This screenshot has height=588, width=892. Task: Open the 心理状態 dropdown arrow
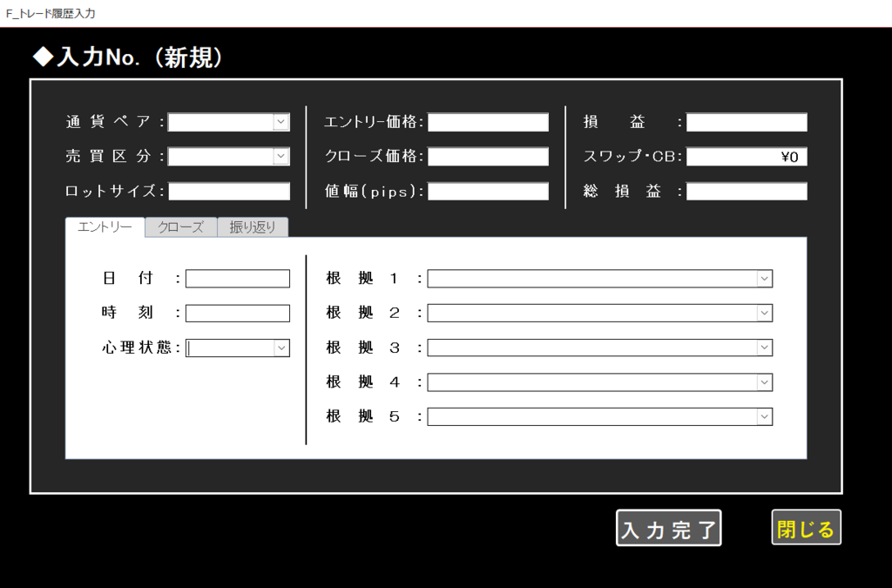pos(281,348)
